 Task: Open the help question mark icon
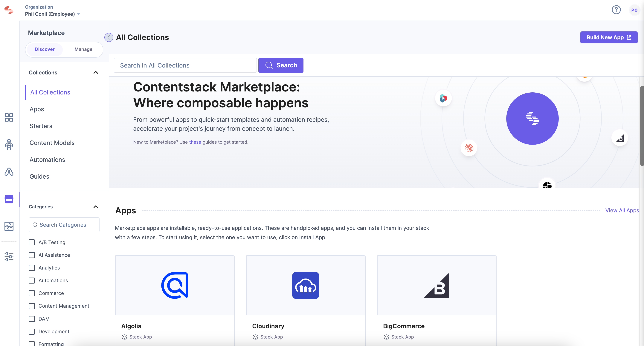(616, 10)
